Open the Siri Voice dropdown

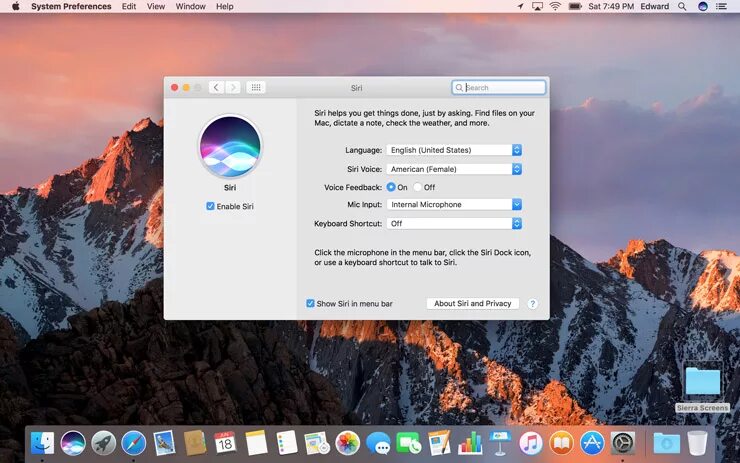coord(454,169)
